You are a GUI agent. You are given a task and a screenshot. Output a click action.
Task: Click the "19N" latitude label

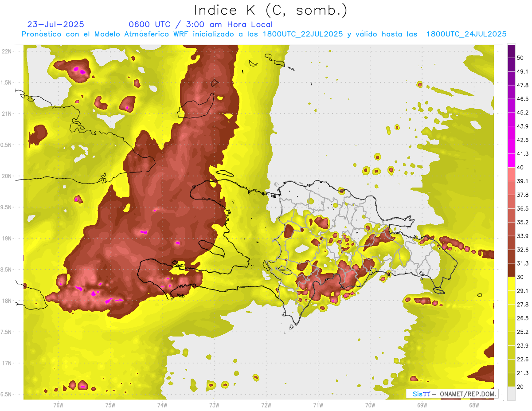pos(7,238)
